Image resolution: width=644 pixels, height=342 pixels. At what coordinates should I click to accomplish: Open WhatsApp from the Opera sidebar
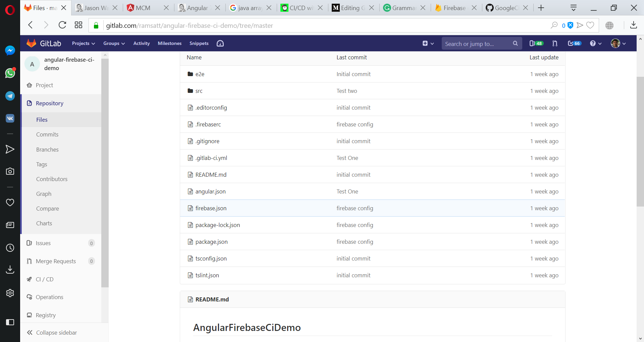tap(10, 73)
